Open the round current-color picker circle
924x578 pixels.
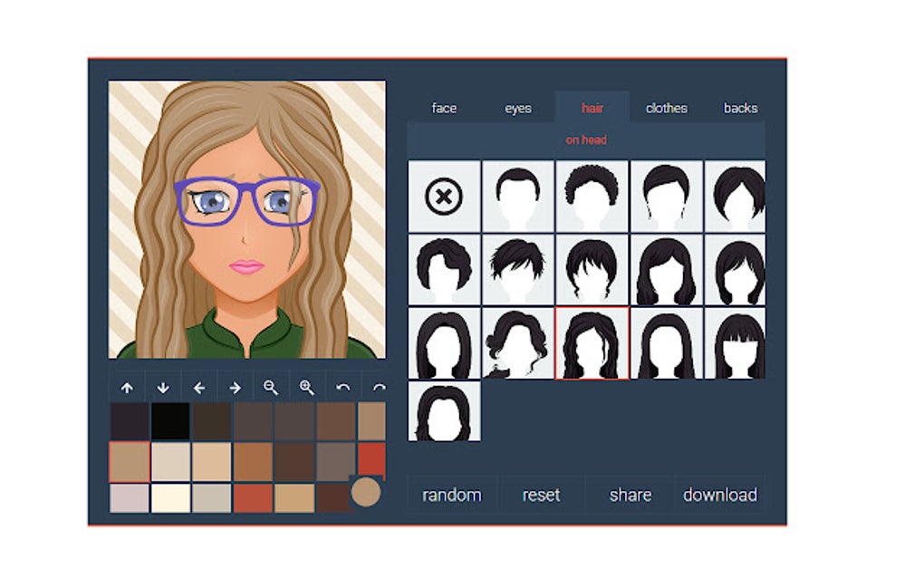tap(365, 492)
